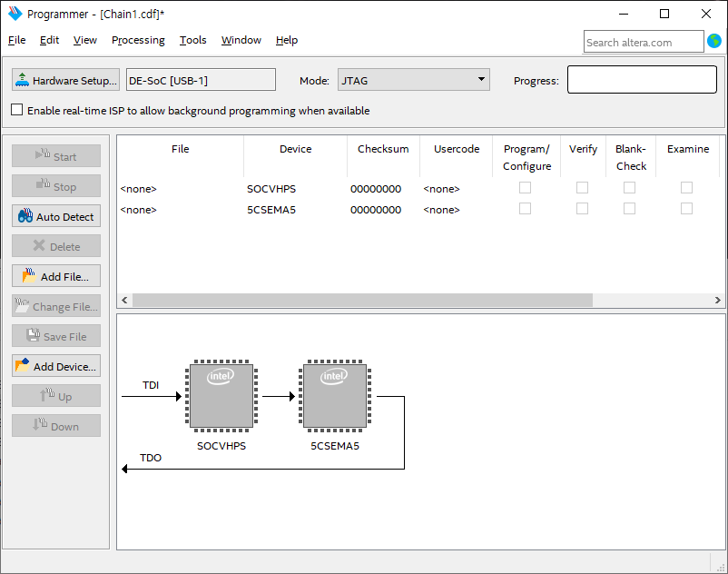This screenshot has width=728, height=574.
Task: Click the Add Device button
Action: point(56,366)
